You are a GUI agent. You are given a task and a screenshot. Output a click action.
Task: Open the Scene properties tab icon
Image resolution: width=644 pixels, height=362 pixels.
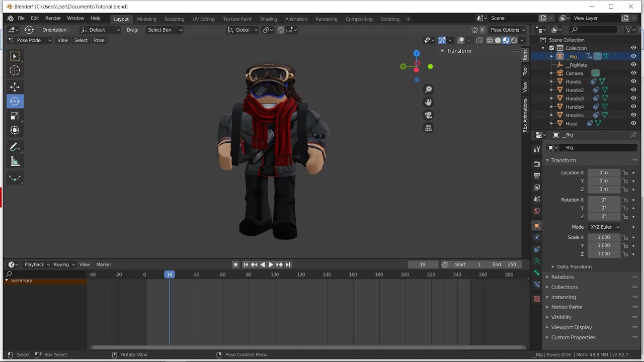[x=537, y=200]
